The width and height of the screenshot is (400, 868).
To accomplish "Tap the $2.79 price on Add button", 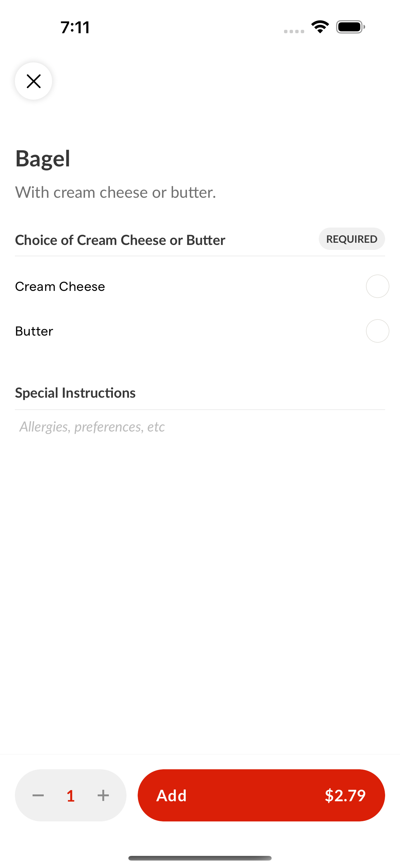I will 345,795.
